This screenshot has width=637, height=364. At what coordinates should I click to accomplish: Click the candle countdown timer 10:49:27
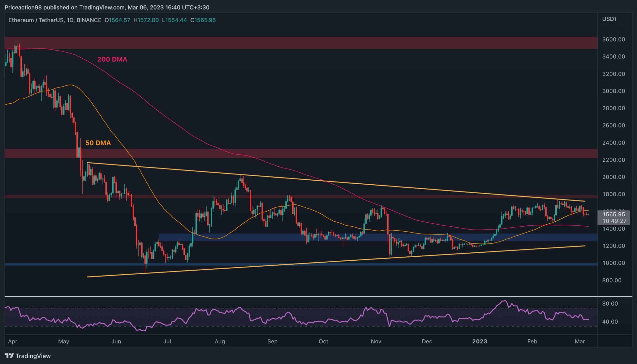pyautogui.click(x=614, y=221)
